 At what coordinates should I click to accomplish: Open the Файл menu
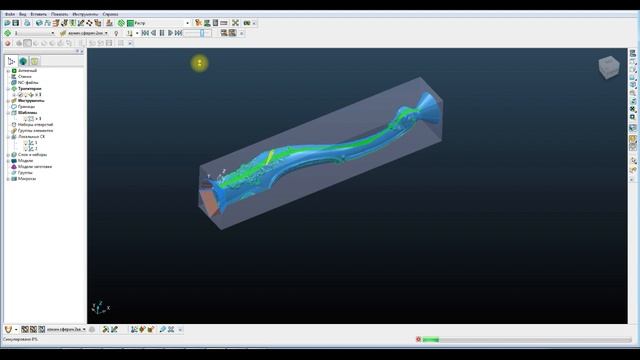click(x=10, y=14)
